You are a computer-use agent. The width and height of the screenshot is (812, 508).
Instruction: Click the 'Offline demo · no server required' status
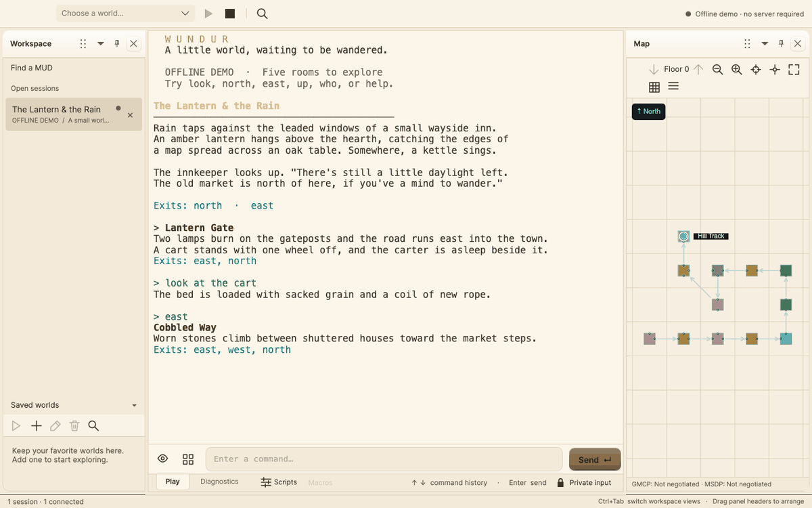(744, 14)
